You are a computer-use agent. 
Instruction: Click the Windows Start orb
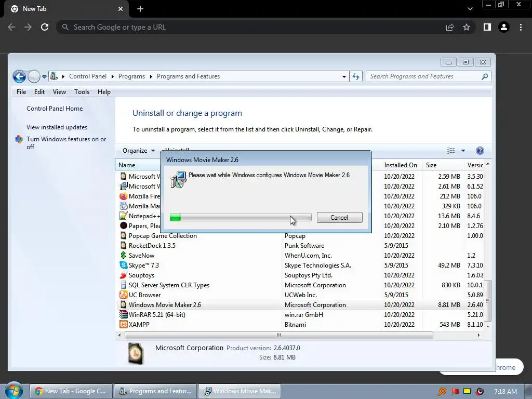[x=14, y=391]
